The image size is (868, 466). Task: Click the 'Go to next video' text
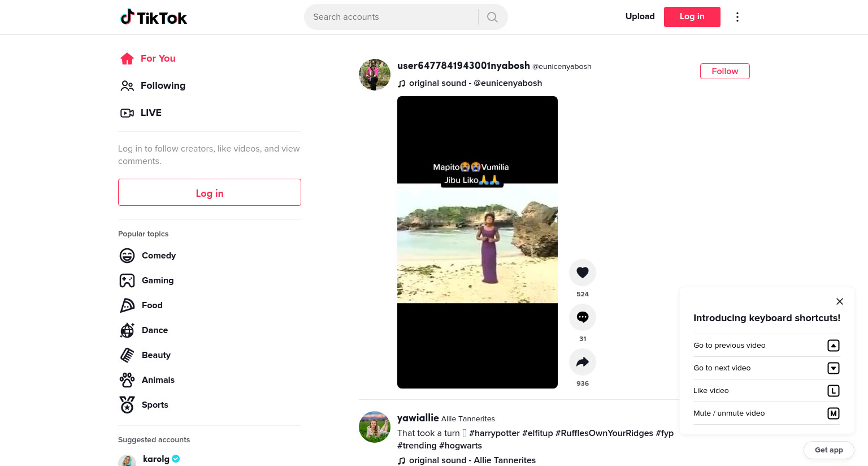(x=722, y=368)
